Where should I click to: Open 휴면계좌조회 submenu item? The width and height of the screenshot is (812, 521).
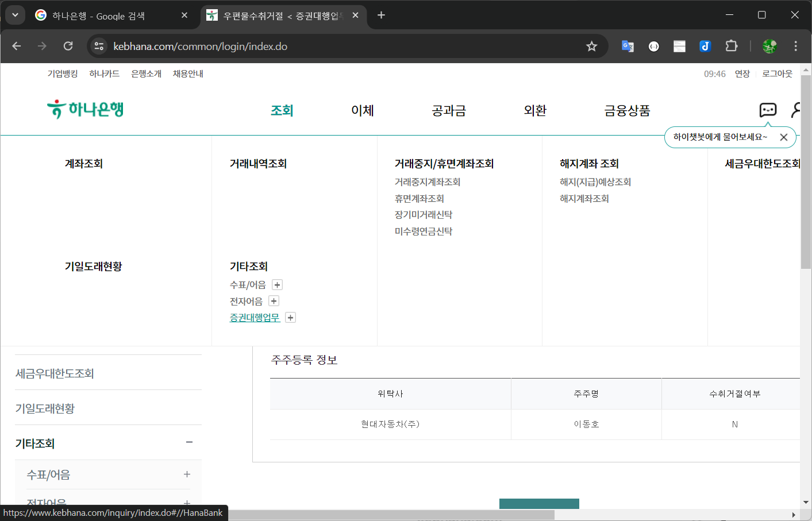(420, 199)
